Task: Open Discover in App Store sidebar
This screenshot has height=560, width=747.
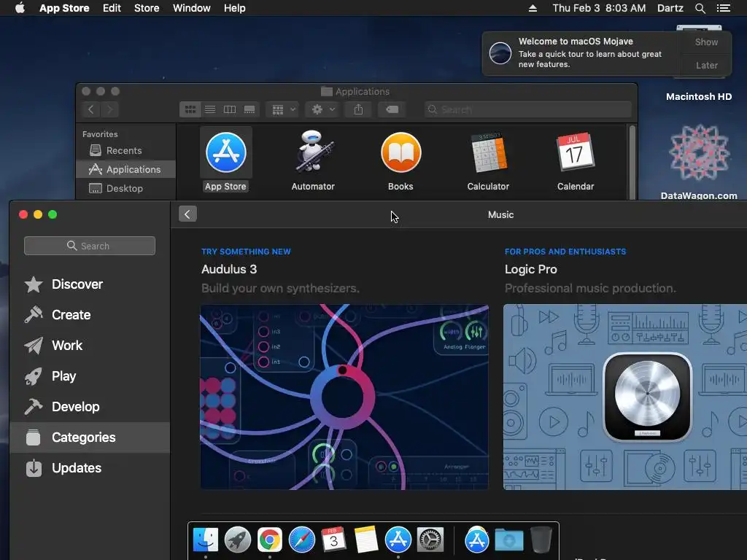Action: coord(90,284)
